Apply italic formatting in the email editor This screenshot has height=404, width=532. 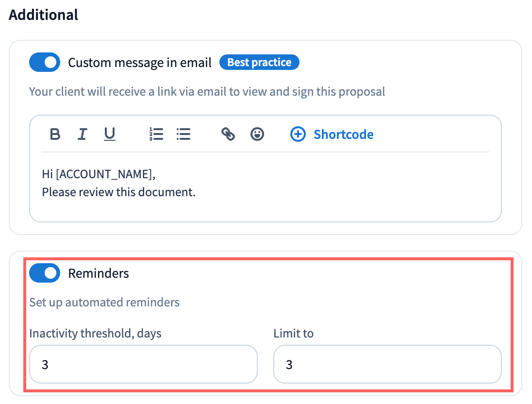[83, 134]
